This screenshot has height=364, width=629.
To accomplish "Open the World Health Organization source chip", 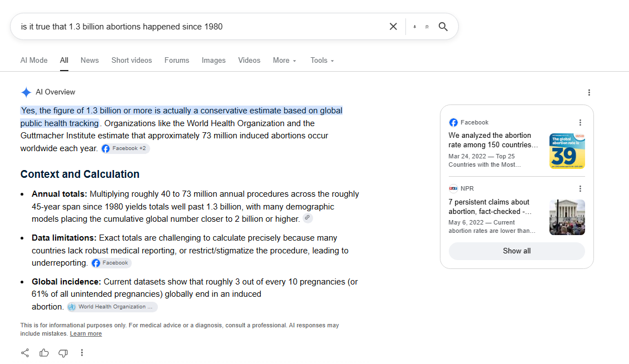I will pos(112,307).
